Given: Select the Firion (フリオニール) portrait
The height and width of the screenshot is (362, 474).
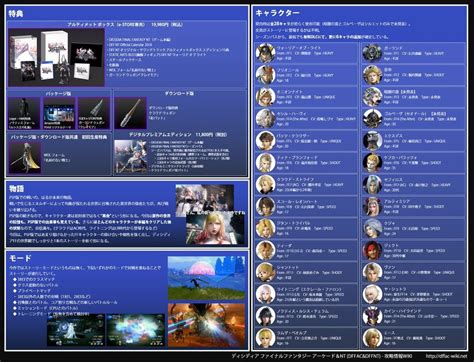Looking at the screenshot, I should pyautogui.click(x=265, y=75).
